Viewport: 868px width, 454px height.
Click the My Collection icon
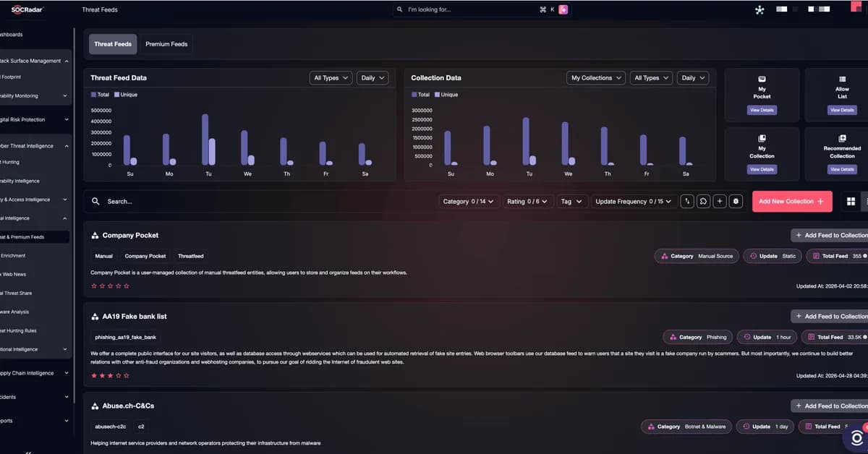pyautogui.click(x=762, y=138)
